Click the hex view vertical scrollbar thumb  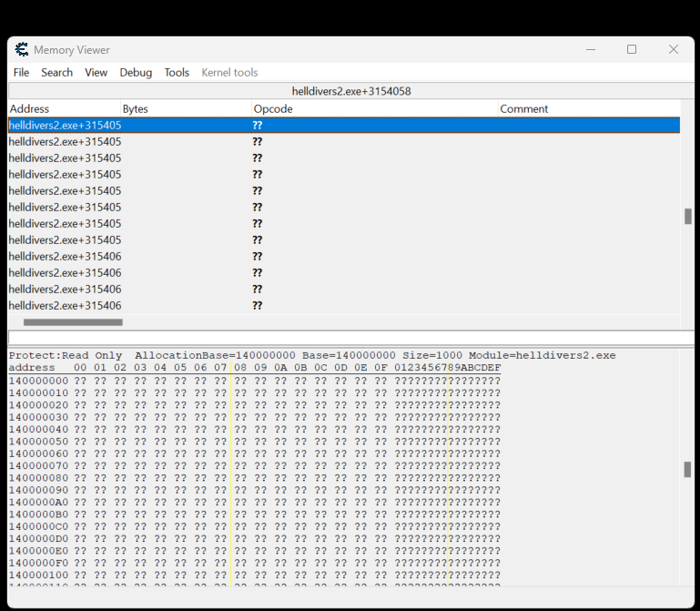pos(687,470)
